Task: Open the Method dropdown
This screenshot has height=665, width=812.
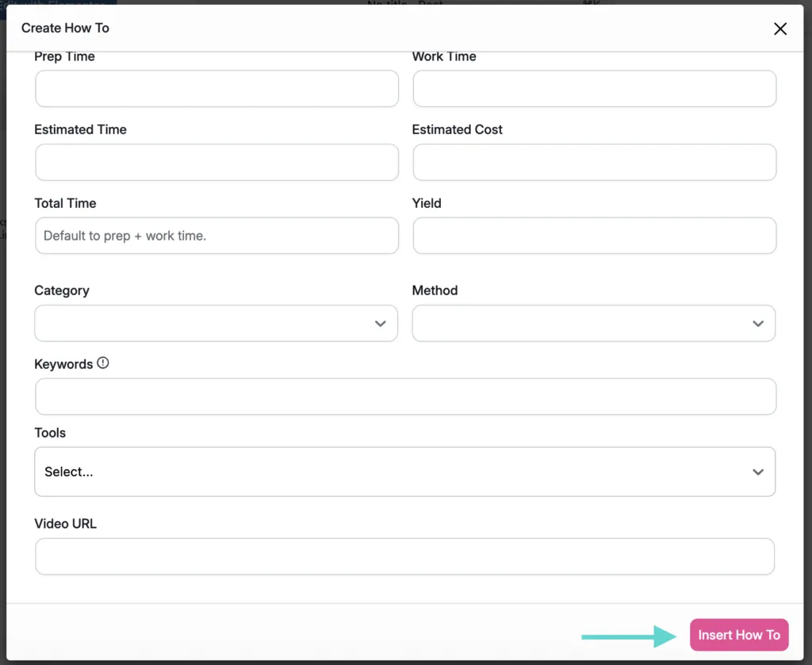Action: coord(593,324)
